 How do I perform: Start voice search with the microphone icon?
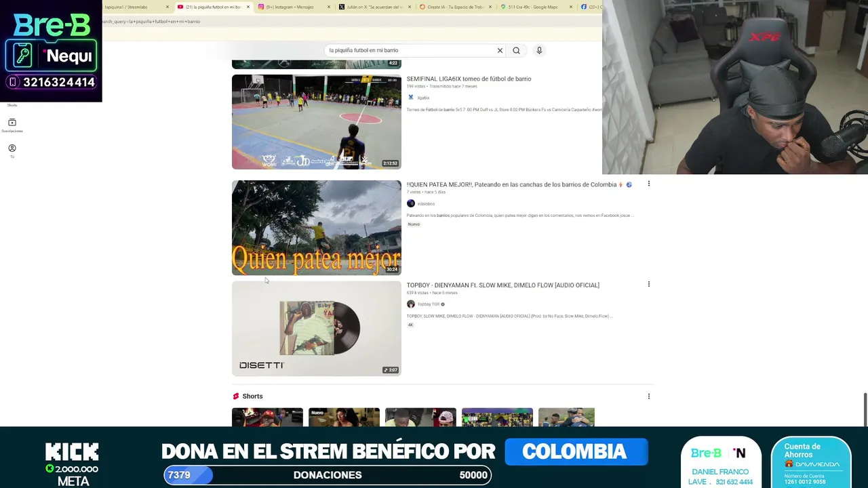point(539,50)
